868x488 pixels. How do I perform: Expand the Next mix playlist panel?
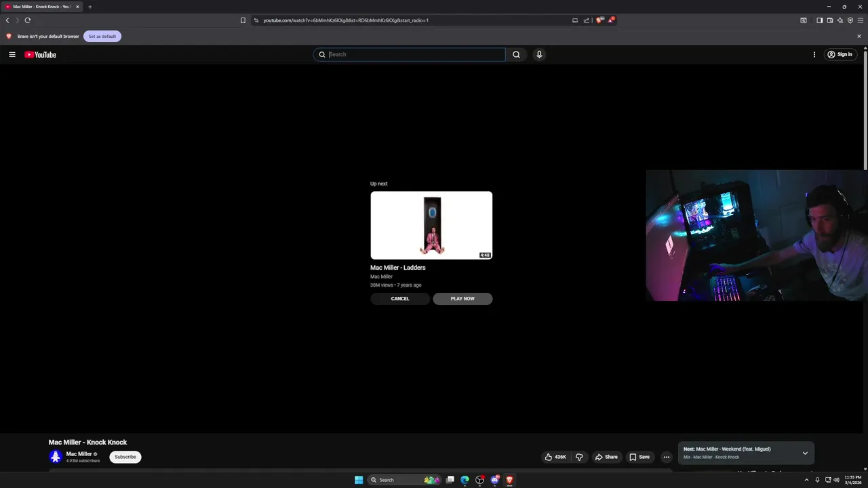click(805, 453)
